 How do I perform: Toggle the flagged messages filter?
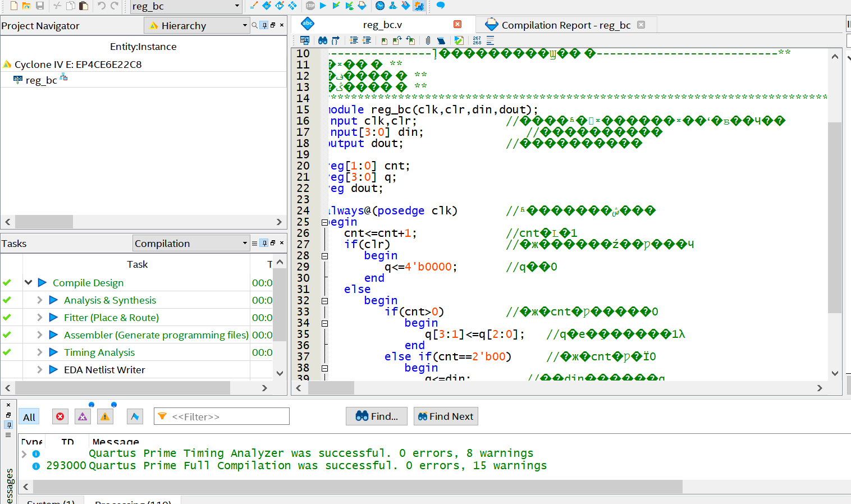(x=135, y=416)
